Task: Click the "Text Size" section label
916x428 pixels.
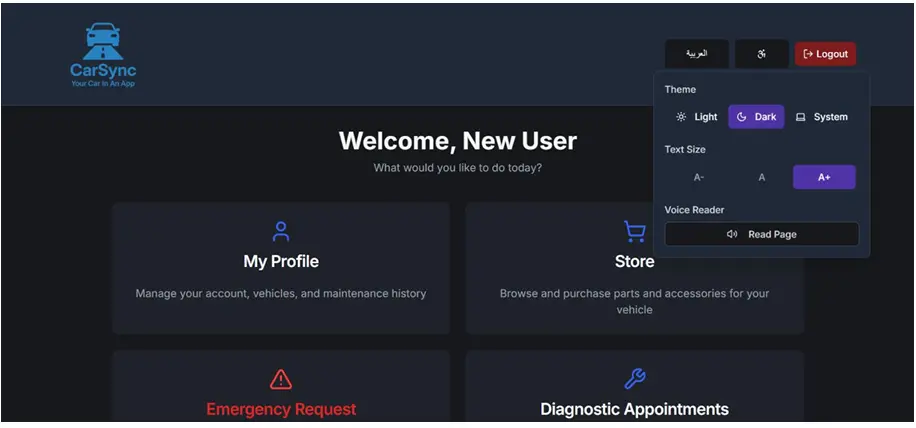Action: click(685, 149)
